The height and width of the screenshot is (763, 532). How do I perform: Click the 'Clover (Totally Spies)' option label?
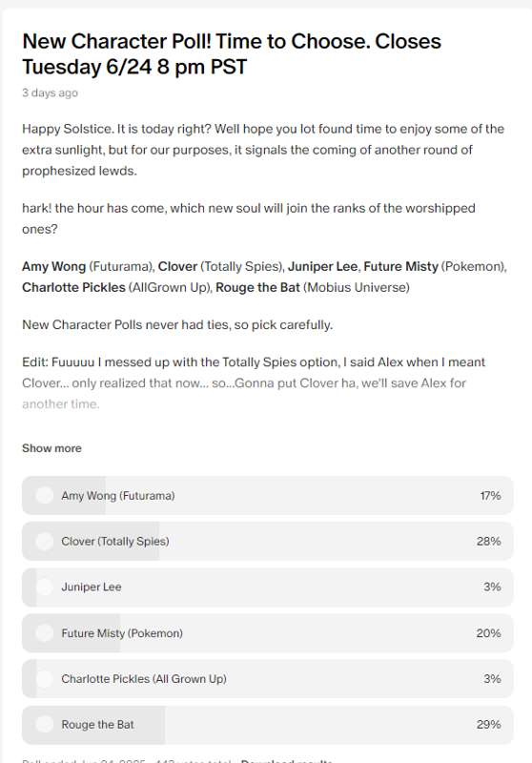coord(115,541)
